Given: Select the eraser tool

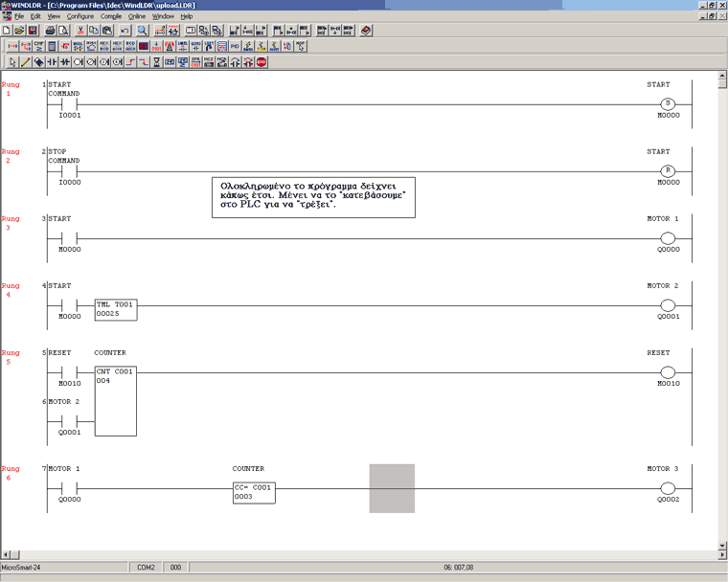Looking at the screenshot, I should [x=39, y=62].
